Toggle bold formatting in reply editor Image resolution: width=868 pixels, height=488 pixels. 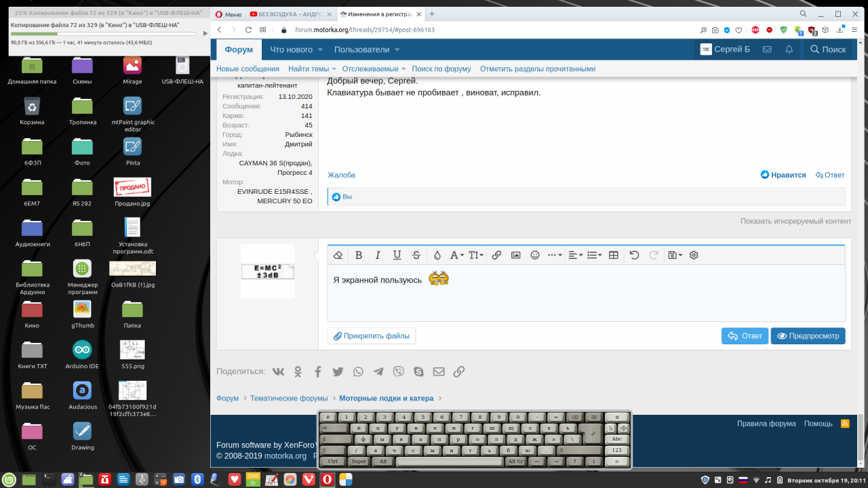359,255
